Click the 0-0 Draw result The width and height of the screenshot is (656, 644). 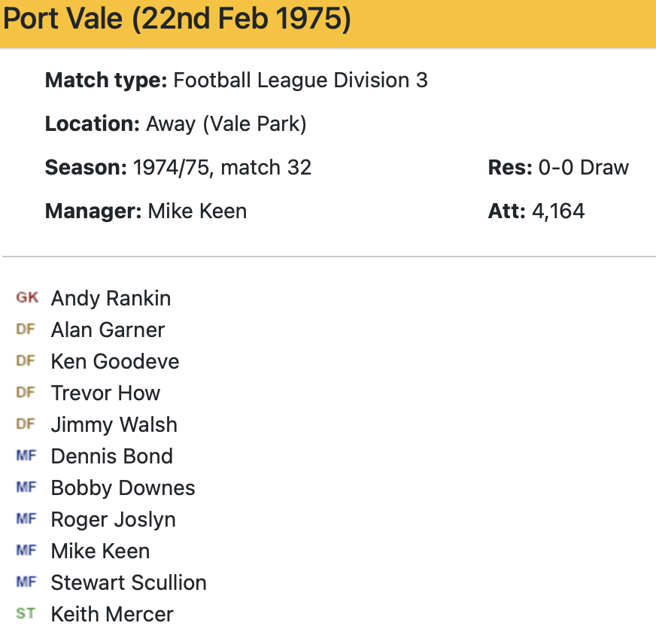pyautogui.click(x=583, y=168)
